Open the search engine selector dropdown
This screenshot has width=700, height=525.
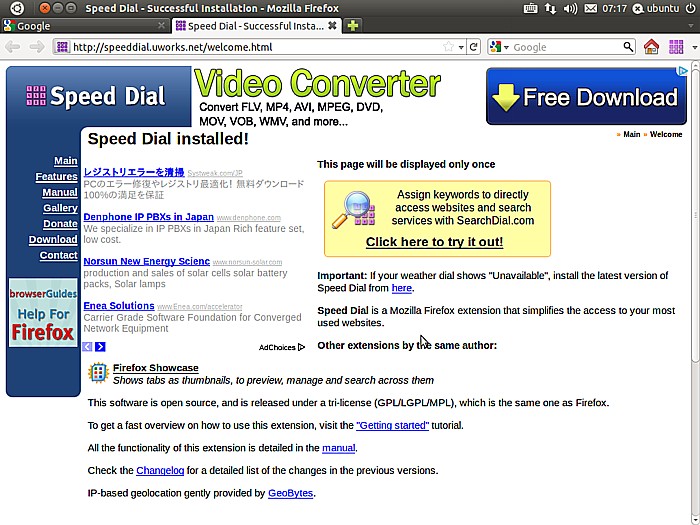point(499,46)
